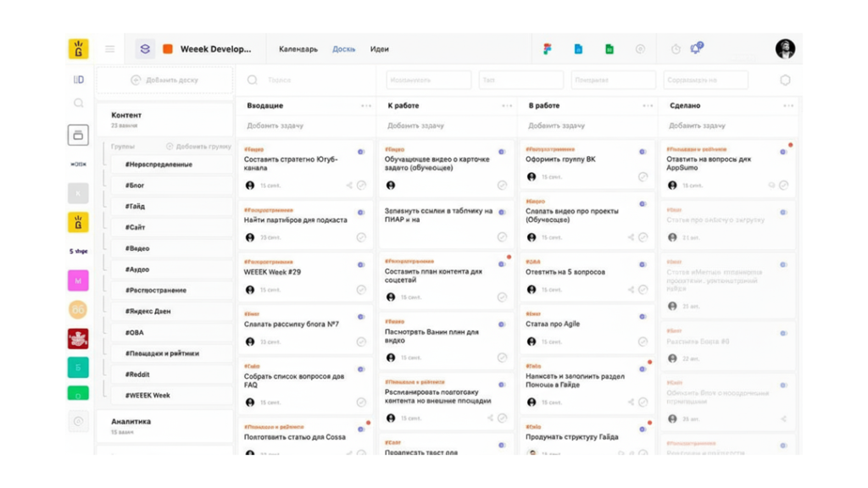Click 'Добавить группу' link
This screenshot has height=488, width=868.
coord(199,147)
